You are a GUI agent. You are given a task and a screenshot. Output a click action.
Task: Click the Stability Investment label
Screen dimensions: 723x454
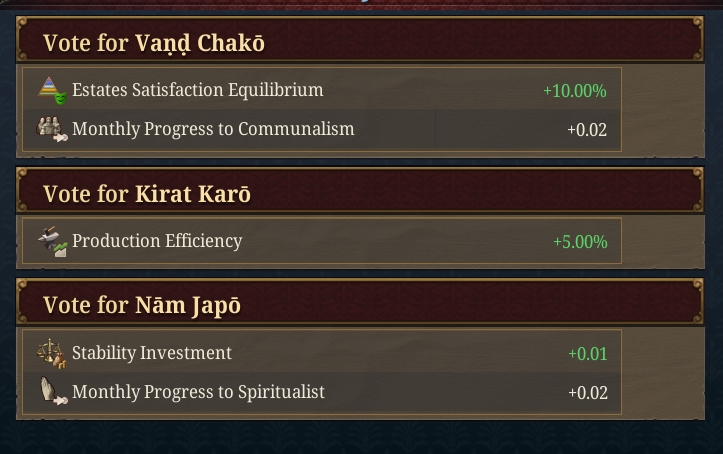[152, 353]
